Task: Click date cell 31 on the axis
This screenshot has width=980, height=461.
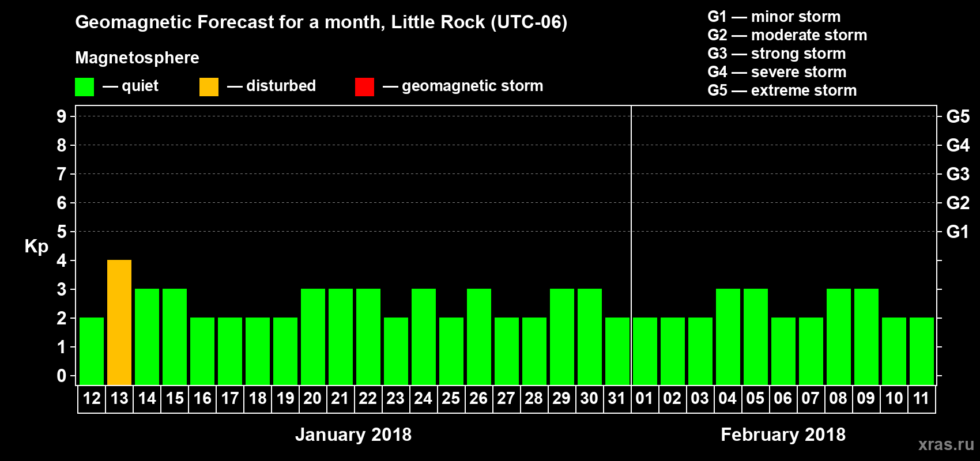Action: [x=617, y=399]
